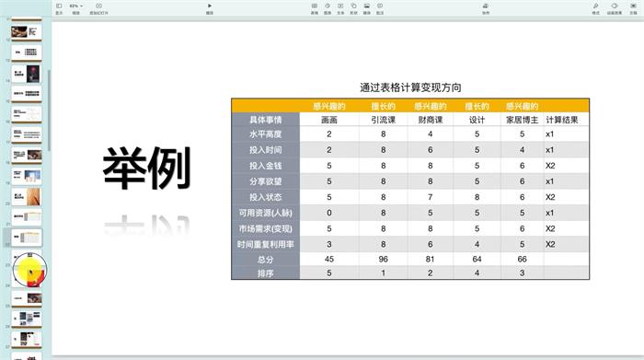644x360 pixels.
Task: Click total score cell 96
Action: pyautogui.click(x=384, y=260)
